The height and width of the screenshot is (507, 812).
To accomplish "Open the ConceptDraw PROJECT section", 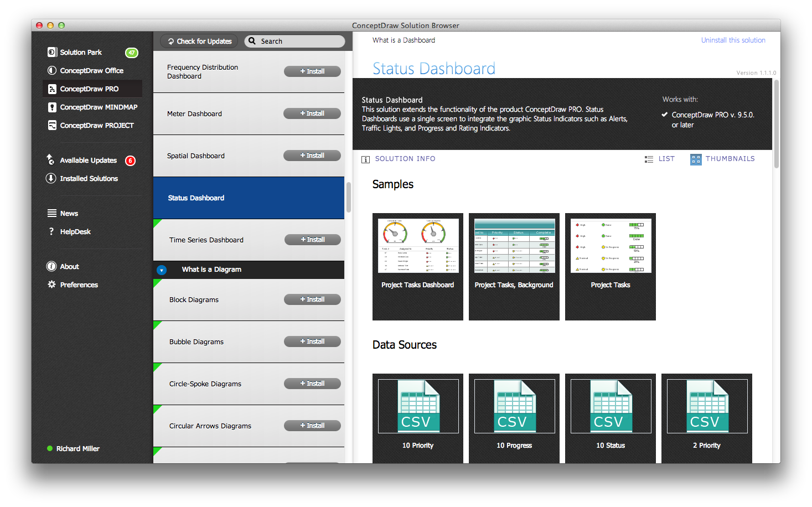I will (97, 125).
